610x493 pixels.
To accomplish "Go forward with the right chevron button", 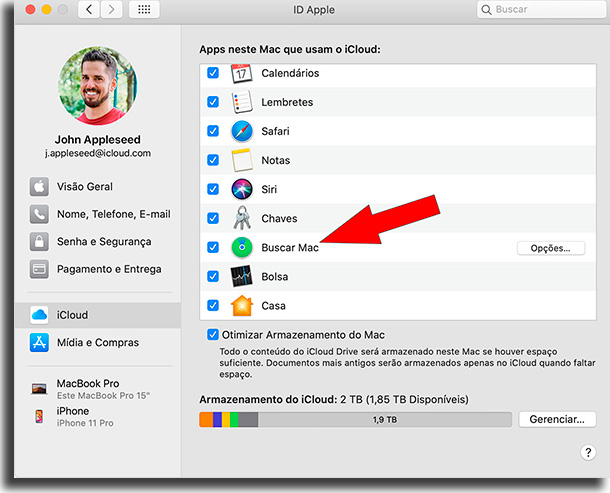I will [111, 9].
